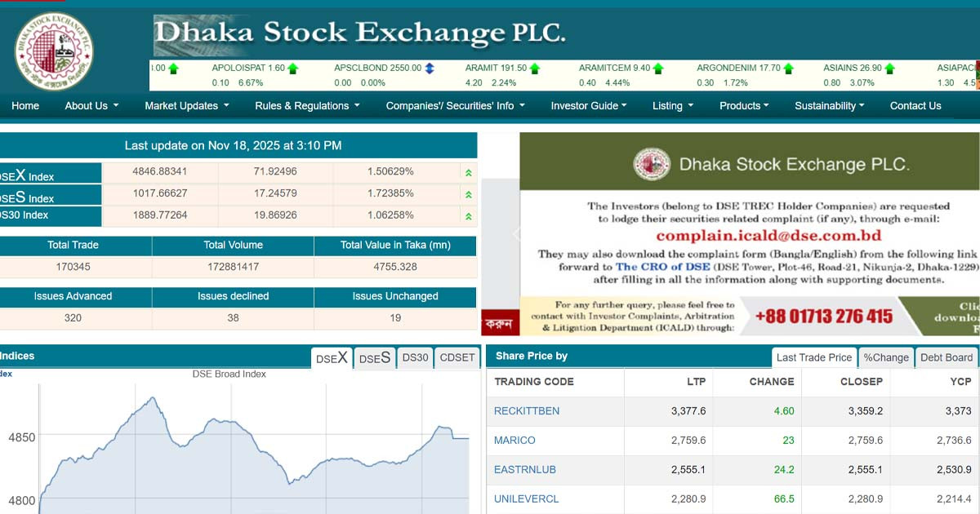The height and width of the screenshot is (514, 980).
Task: Open the Market Updates dropdown
Action: pyautogui.click(x=186, y=106)
